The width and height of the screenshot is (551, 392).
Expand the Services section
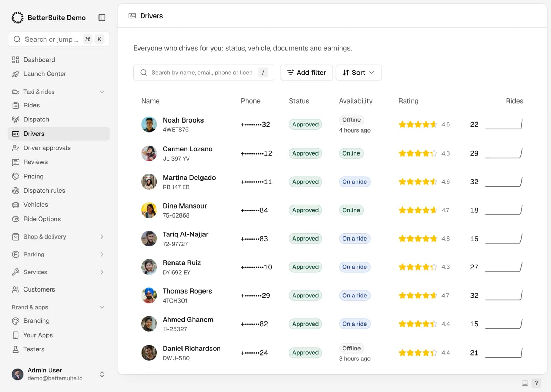102,272
